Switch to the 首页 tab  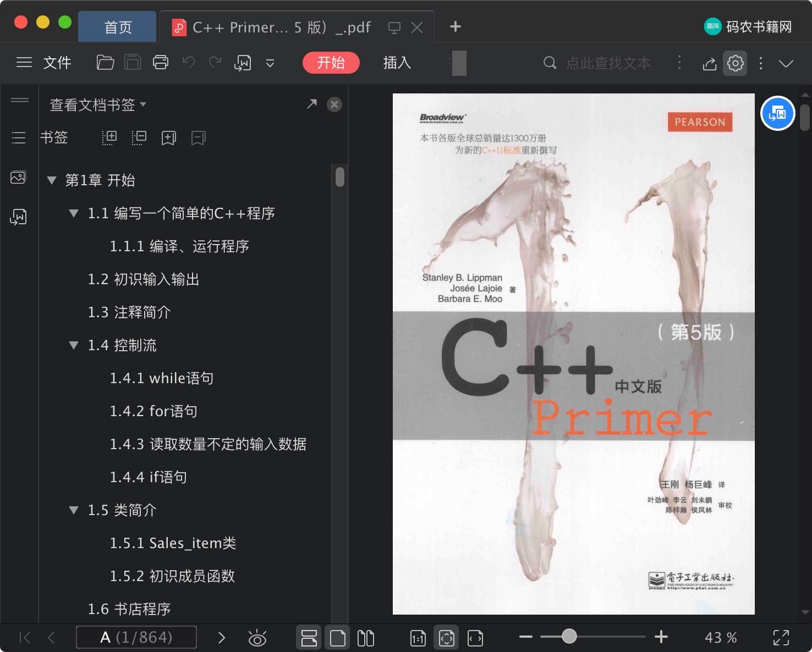pos(117,27)
